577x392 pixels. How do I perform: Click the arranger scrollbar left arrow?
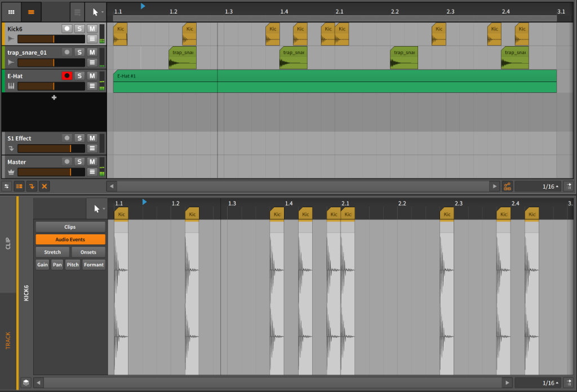pyautogui.click(x=112, y=186)
